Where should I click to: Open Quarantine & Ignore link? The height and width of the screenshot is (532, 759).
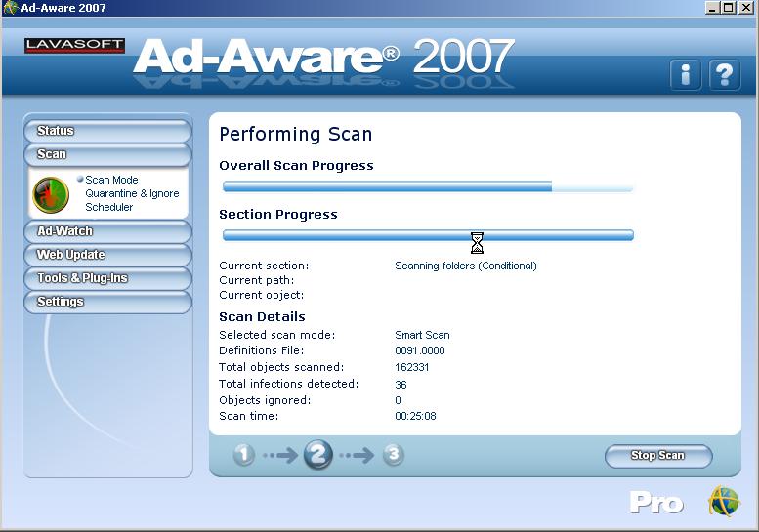pos(132,193)
